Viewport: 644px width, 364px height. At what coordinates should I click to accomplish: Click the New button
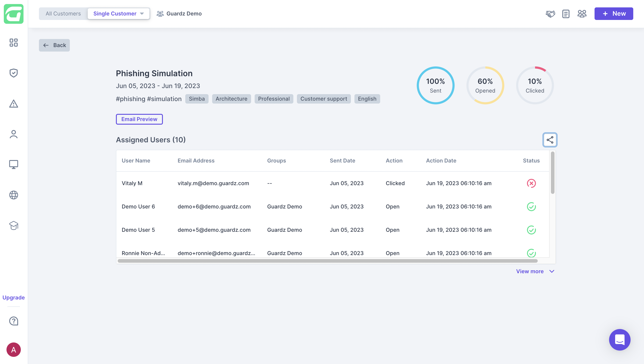614,14
